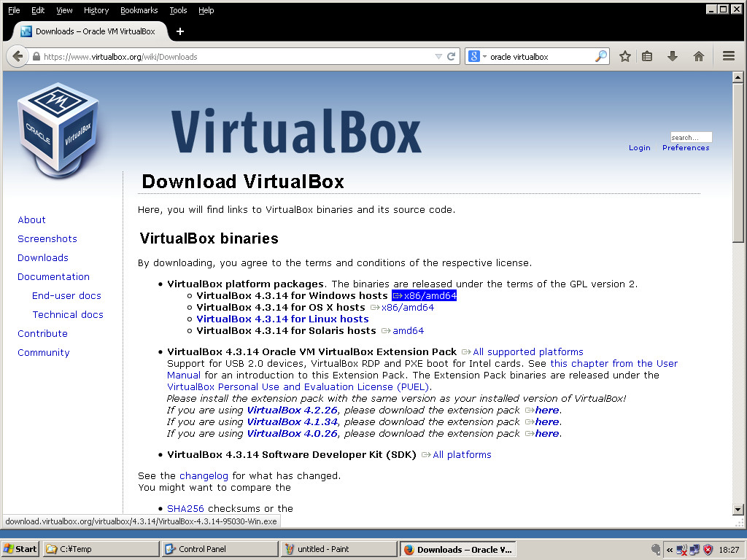Click the system tray clock 18:27
This screenshot has width=747, height=560.
[x=729, y=550]
